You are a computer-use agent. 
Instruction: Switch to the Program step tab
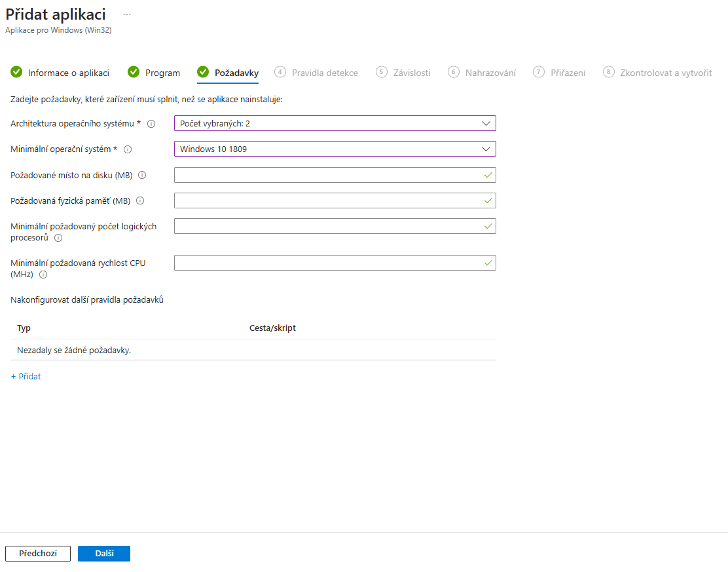pyautogui.click(x=154, y=73)
